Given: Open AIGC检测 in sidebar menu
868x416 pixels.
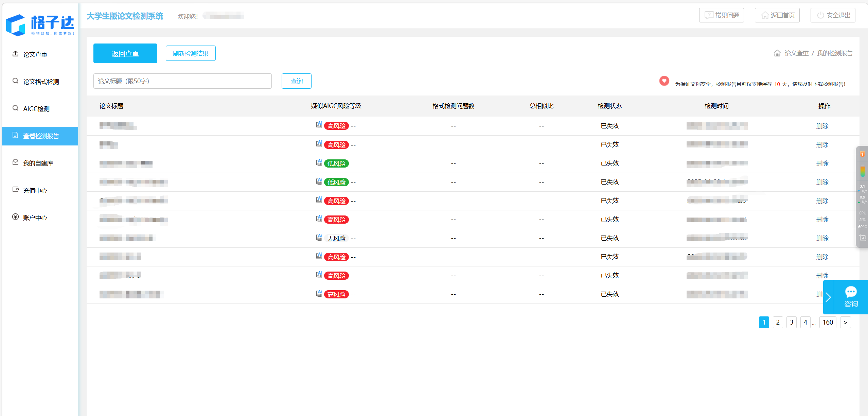Looking at the screenshot, I should click(x=36, y=109).
